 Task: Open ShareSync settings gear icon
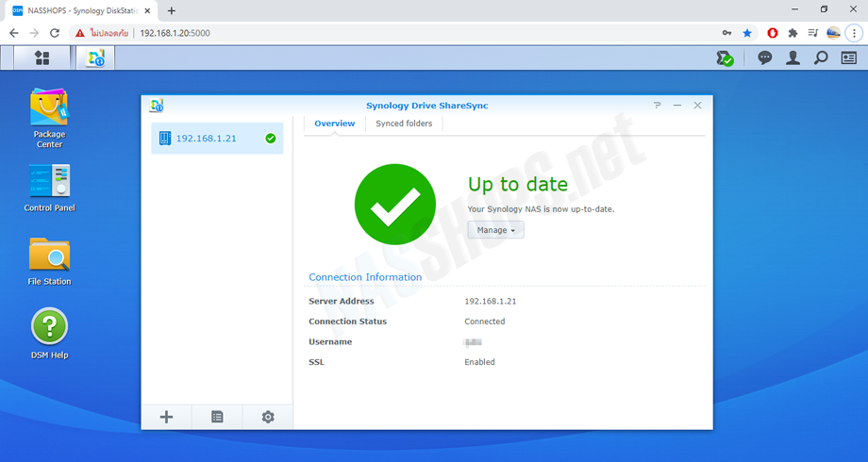(268, 417)
